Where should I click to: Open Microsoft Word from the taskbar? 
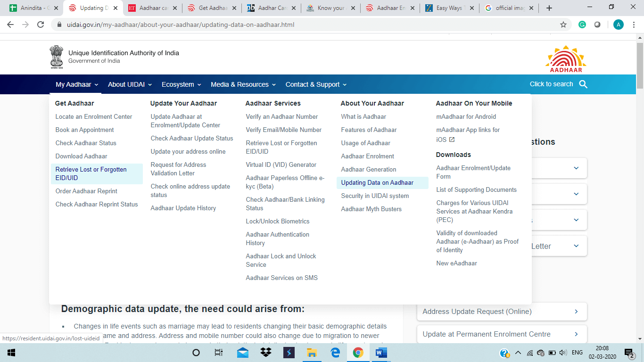click(381, 353)
